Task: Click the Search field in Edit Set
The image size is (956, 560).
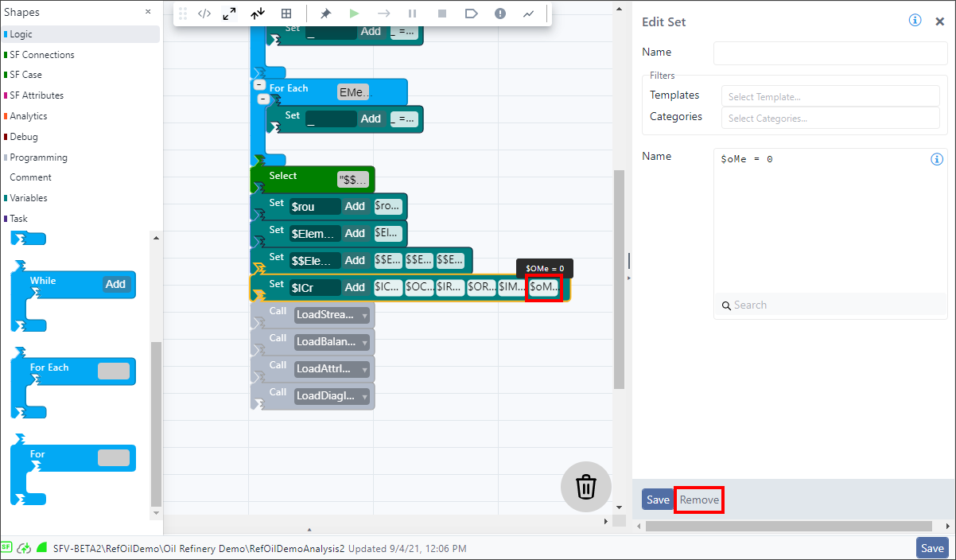Action: click(830, 305)
